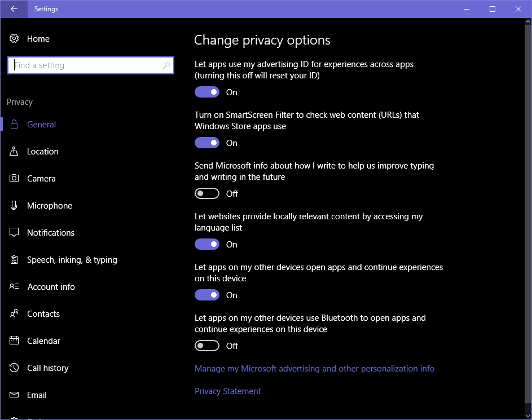Navigate back with the arrow

coord(13,8)
